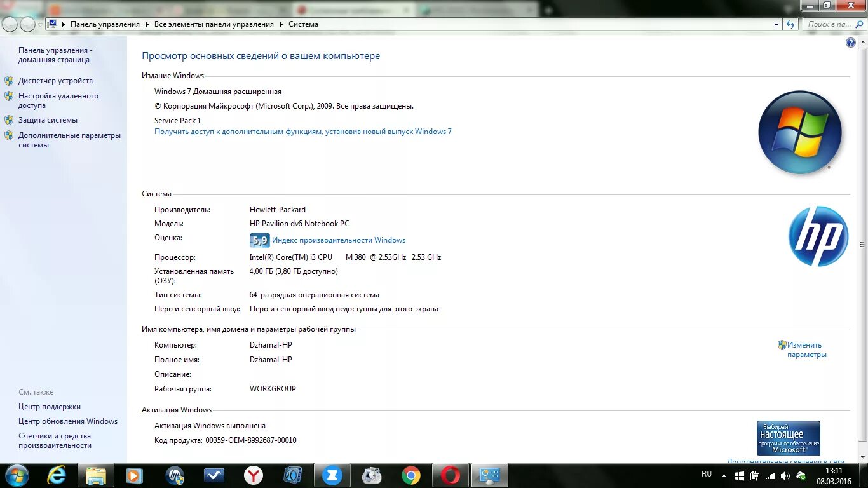Go back with the navigation back arrow

tap(10, 24)
